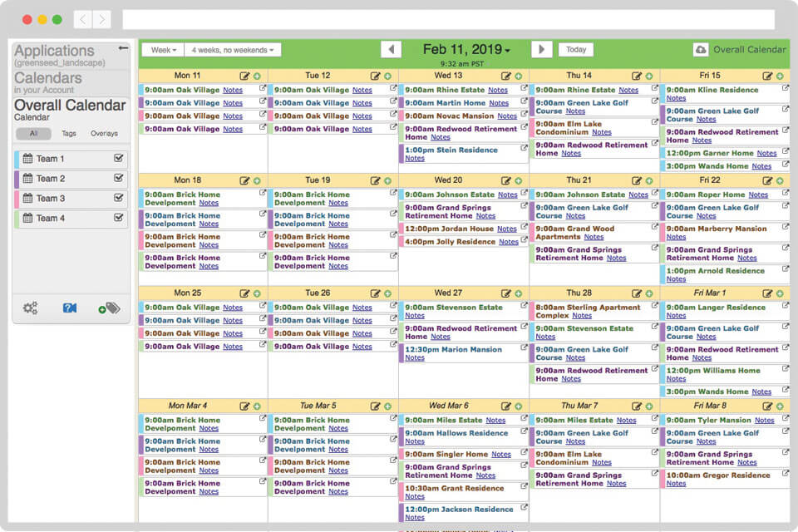The width and height of the screenshot is (798, 532).
Task: Toggle Team 3 visibility checkbox
Action: tap(119, 198)
